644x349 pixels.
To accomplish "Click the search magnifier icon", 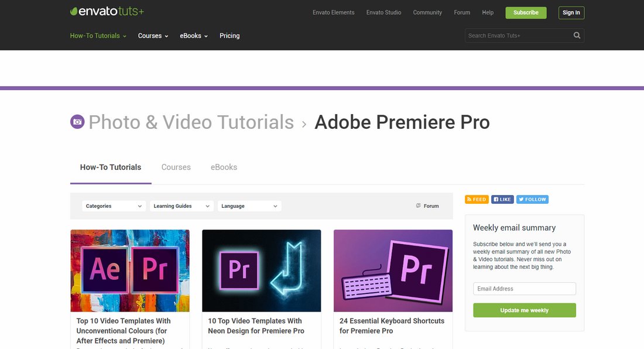I will [577, 35].
